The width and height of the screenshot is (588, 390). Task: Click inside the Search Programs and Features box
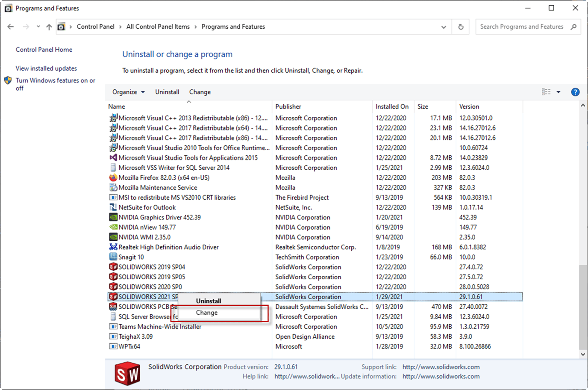(522, 26)
